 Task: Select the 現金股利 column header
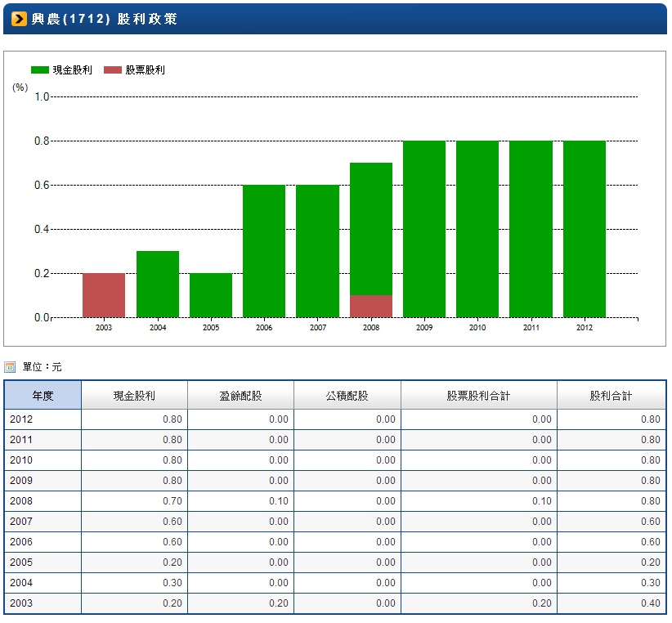134,395
